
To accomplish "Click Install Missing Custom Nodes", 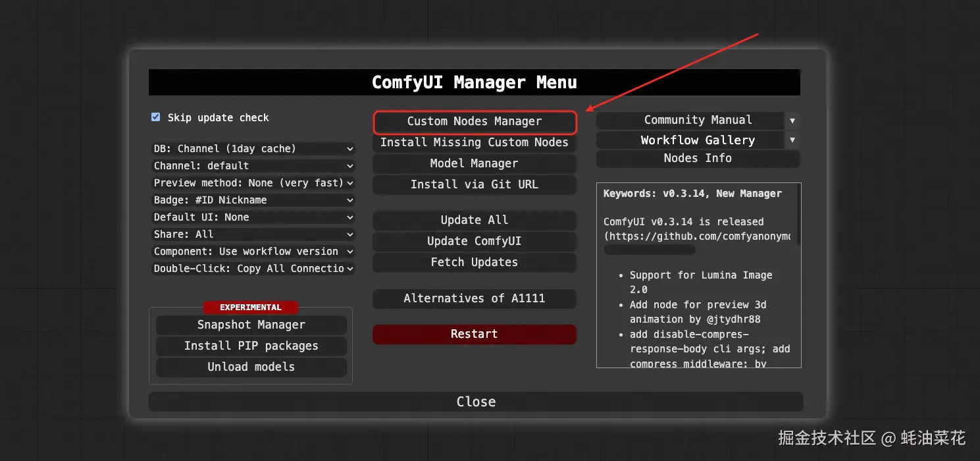I will (475, 142).
